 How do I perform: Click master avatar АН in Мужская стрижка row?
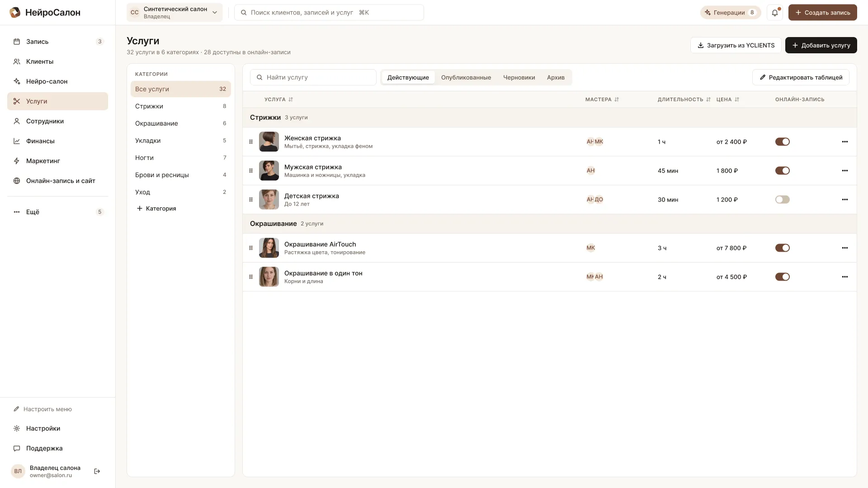tap(590, 171)
